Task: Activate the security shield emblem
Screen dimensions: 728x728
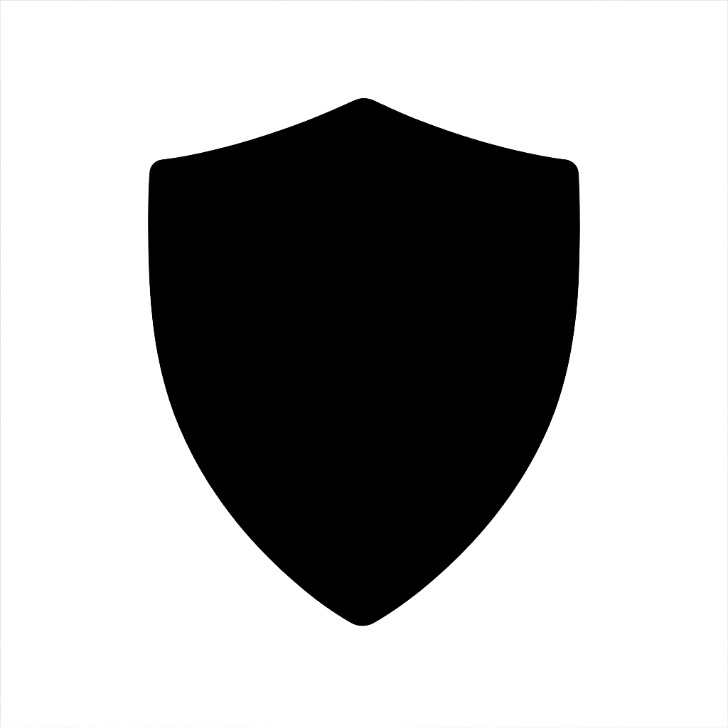Action: (x=363, y=362)
